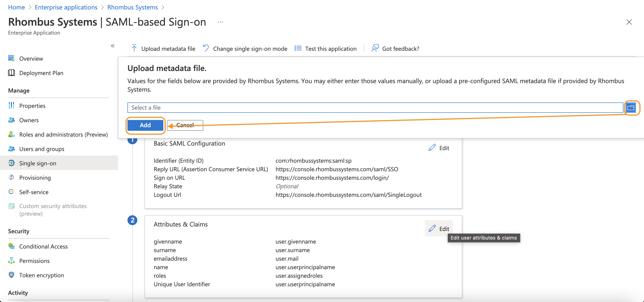Click Edit label in Attributes & Claims
This screenshot has width=644, height=302.
coord(444,229)
